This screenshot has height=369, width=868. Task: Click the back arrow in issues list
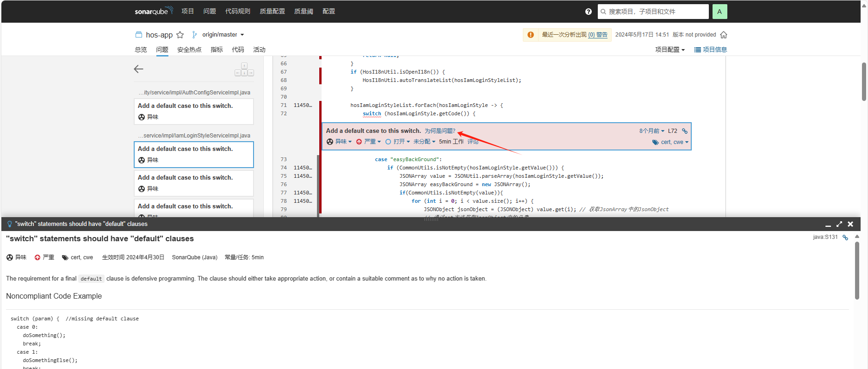click(138, 69)
